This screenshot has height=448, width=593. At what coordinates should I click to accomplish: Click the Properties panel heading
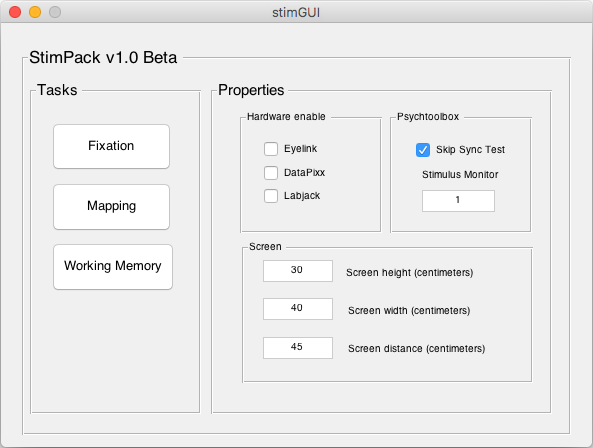click(251, 90)
